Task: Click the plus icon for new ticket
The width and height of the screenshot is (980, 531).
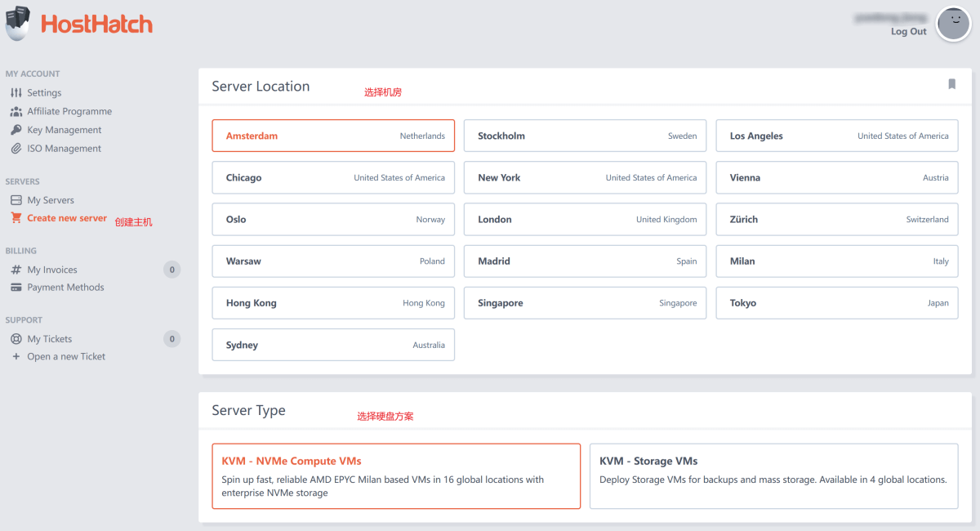Action: point(16,357)
